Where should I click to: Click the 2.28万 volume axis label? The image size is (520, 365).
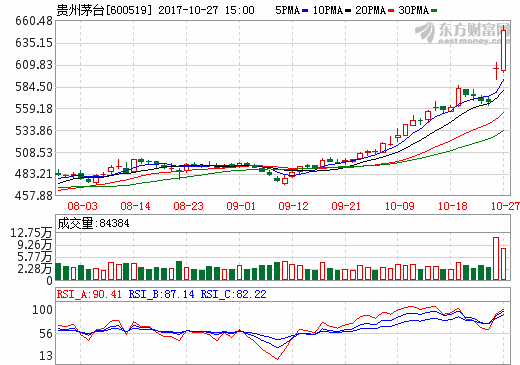click(x=35, y=269)
